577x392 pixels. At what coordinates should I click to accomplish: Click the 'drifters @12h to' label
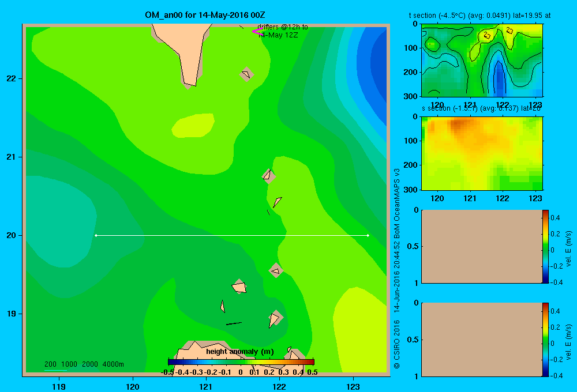[x=283, y=27]
